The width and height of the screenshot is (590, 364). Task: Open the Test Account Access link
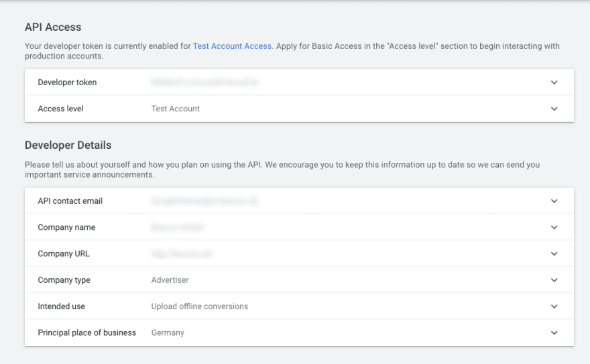232,46
